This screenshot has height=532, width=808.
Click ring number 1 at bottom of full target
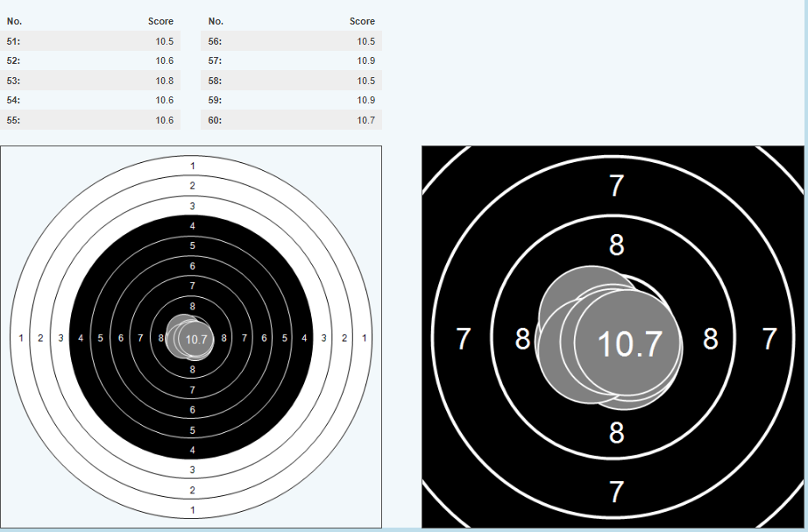pyautogui.click(x=193, y=510)
